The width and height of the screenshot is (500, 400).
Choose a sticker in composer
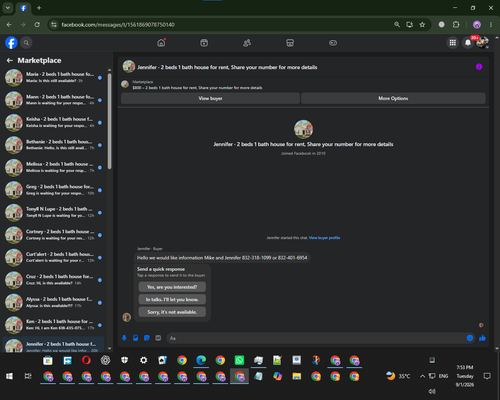(147, 338)
